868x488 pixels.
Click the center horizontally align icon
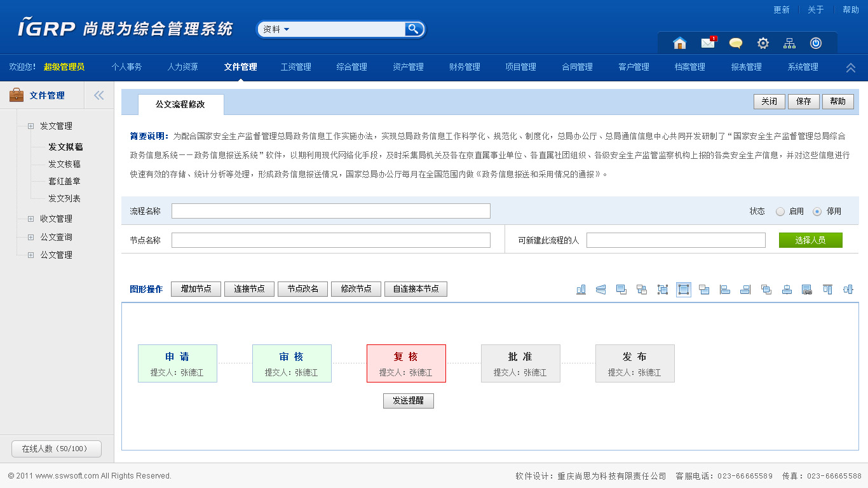coord(787,290)
